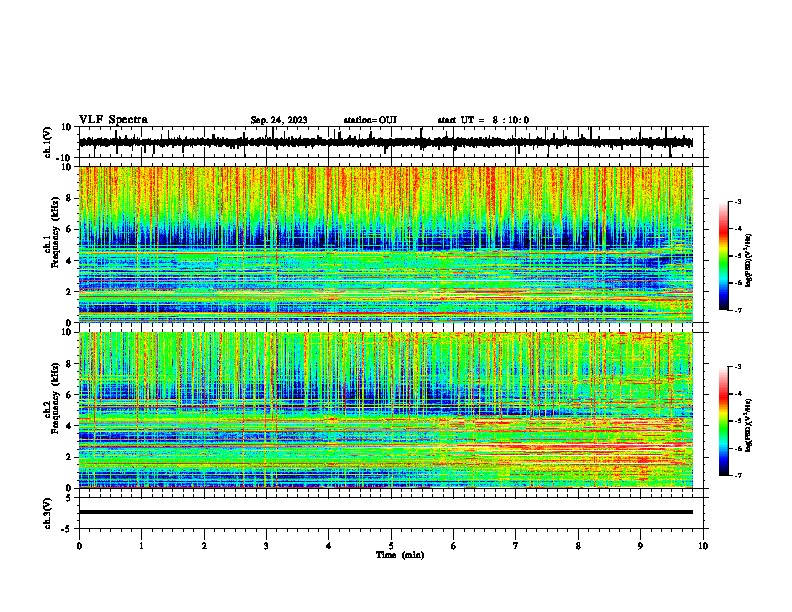
Task: Click the 'ch.1(V)' axis label
Action: pyautogui.click(x=48, y=142)
